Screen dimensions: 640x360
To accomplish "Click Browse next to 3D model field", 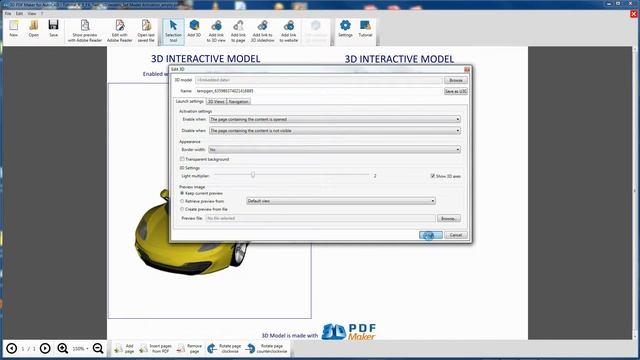I will click(x=456, y=80).
